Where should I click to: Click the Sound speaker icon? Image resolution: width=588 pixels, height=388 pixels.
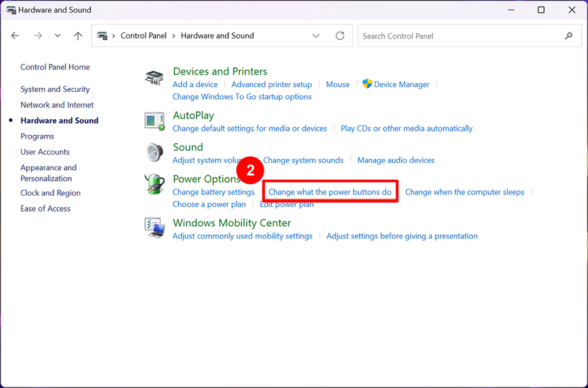(154, 152)
